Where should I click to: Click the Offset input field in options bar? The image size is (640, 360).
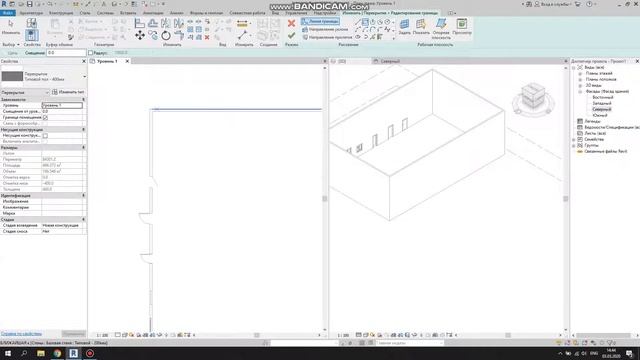(x=66, y=53)
